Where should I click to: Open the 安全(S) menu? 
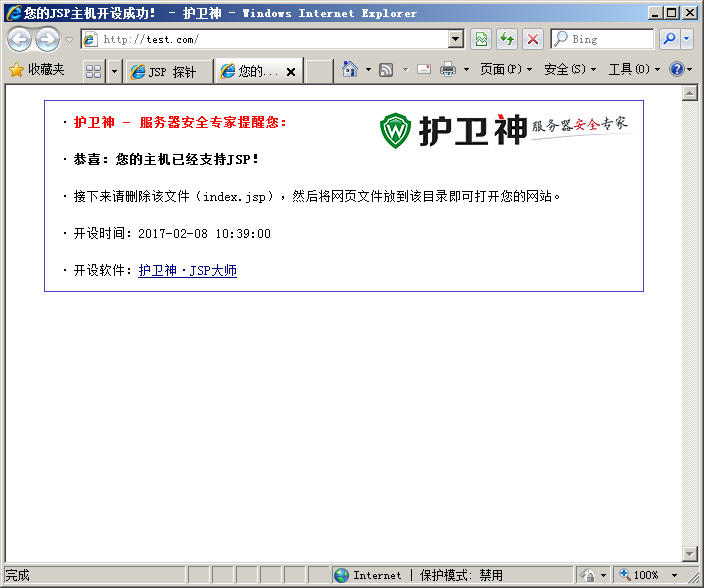coord(570,70)
